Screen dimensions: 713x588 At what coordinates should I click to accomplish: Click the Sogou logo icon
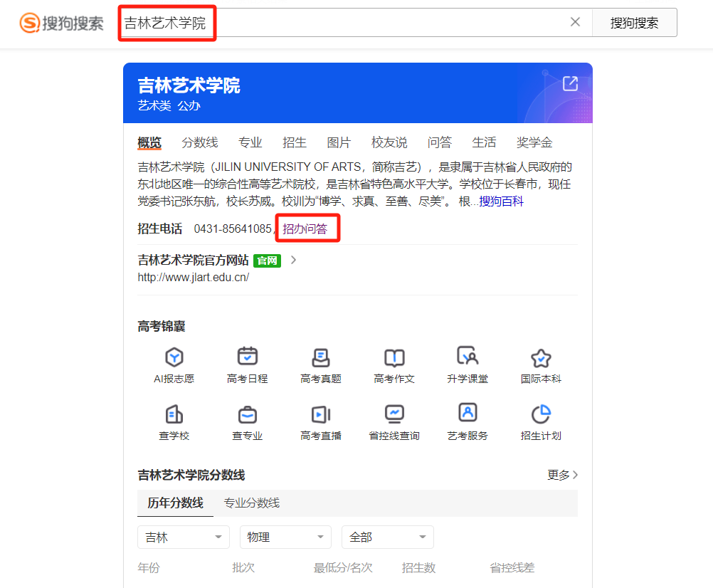point(30,23)
